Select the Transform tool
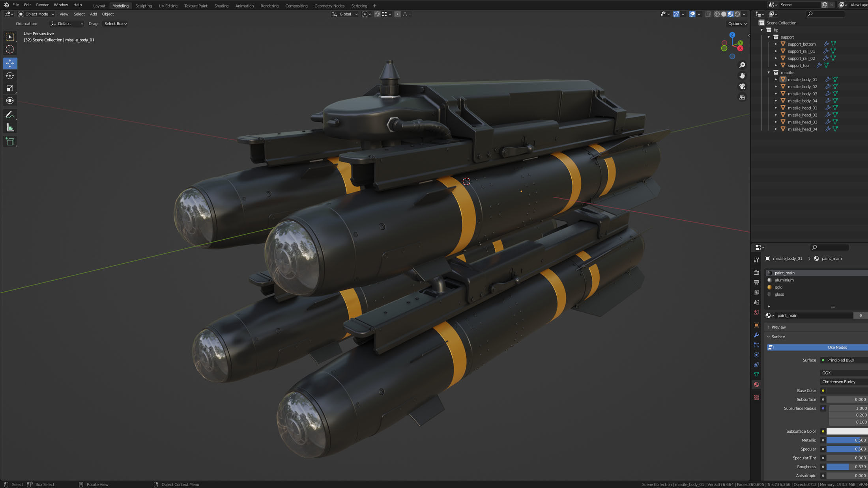Viewport: 868px width, 488px height. click(x=10, y=101)
